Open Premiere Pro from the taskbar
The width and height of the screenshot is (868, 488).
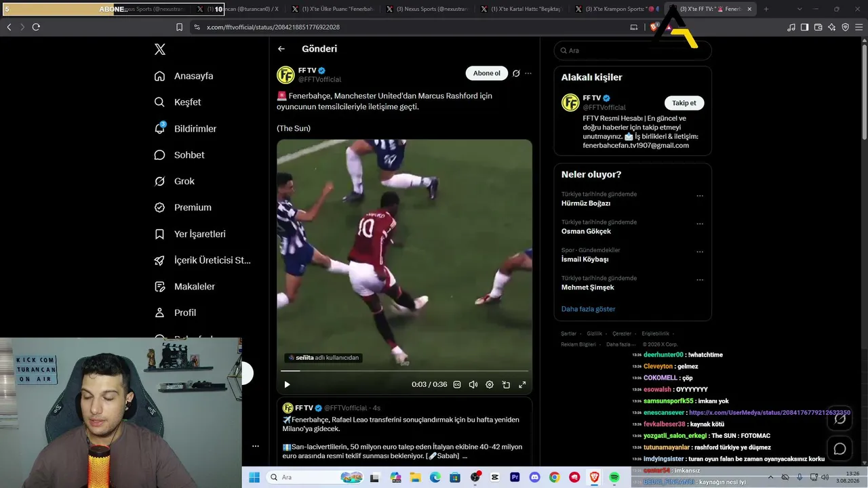pos(515,477)
